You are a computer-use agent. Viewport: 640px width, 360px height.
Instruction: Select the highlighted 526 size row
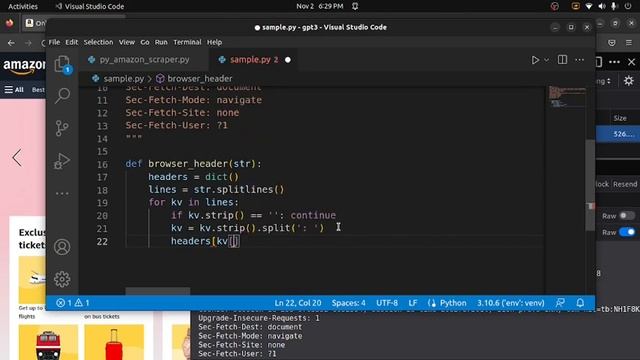tap(618, 134)
